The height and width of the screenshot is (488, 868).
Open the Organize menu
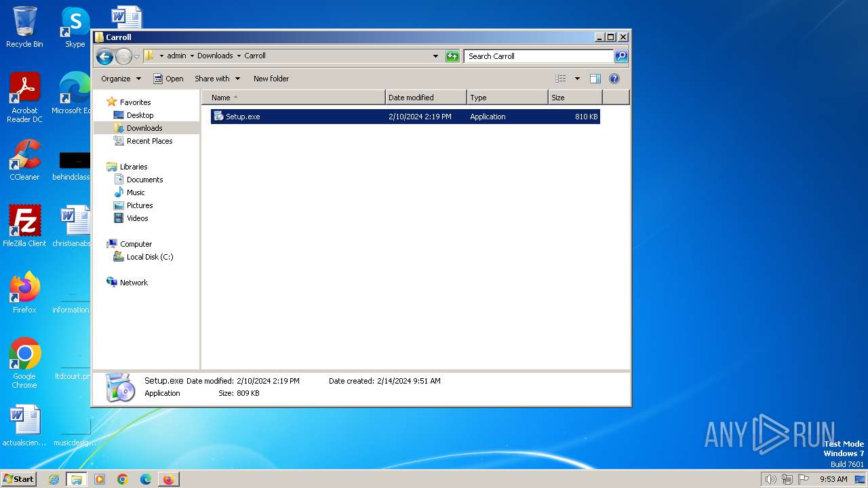pos(121,79)
